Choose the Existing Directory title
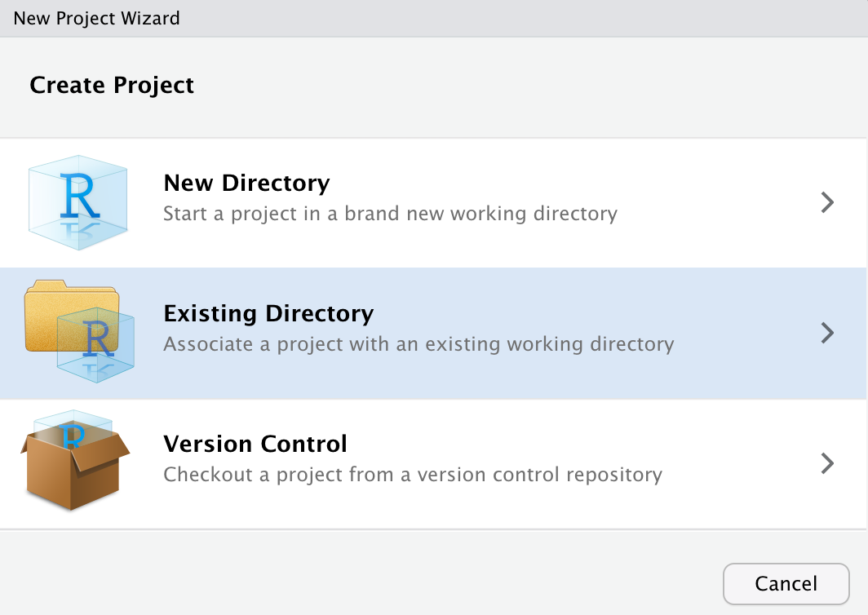This screenshot has height=615, width=868. click(x=268, y=313)
